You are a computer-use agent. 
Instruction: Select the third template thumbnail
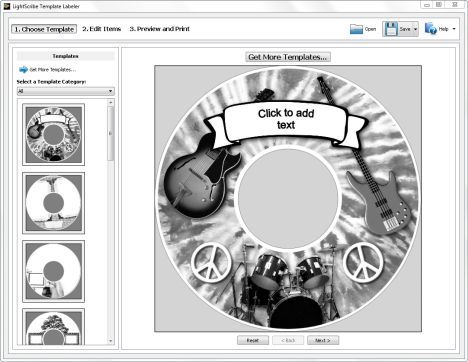[x=54, y=271]
